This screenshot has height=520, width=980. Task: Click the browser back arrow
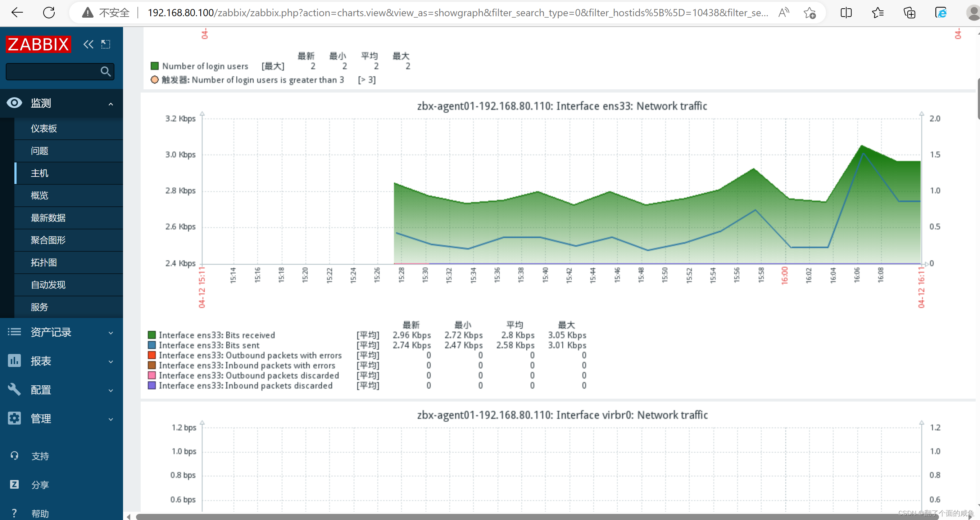click(17, 13)
